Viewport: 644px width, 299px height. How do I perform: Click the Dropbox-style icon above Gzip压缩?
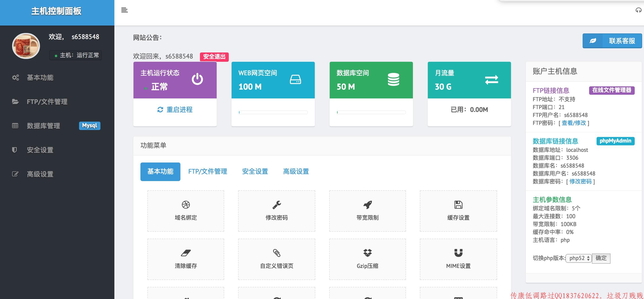(368, 253)
